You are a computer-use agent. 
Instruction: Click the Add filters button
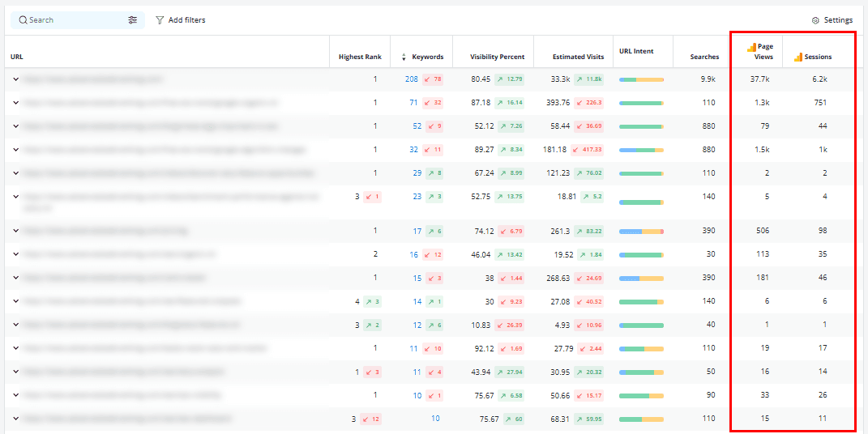point(181,20)
